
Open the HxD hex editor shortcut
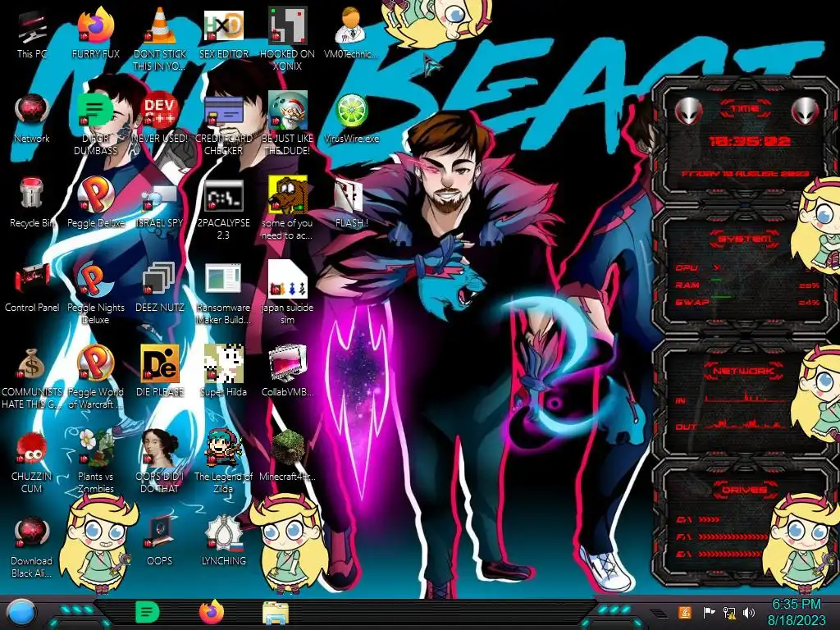[223, 34]
